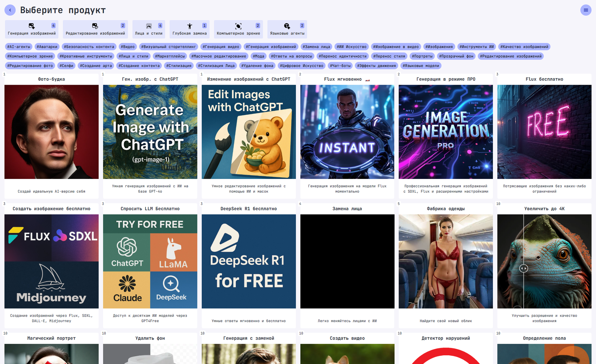596x364 pixels.
Task: Filter by #Изображение в видео tag
Action: pos(396,47)
